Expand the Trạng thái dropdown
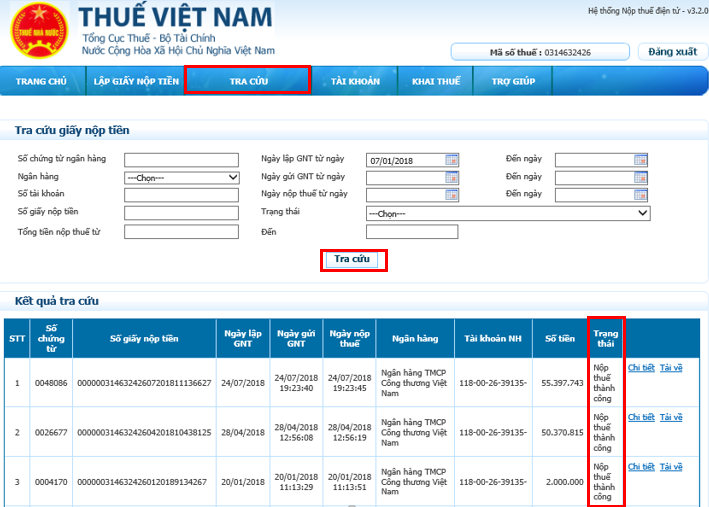The image size is (709, 507). coord(508,213)
